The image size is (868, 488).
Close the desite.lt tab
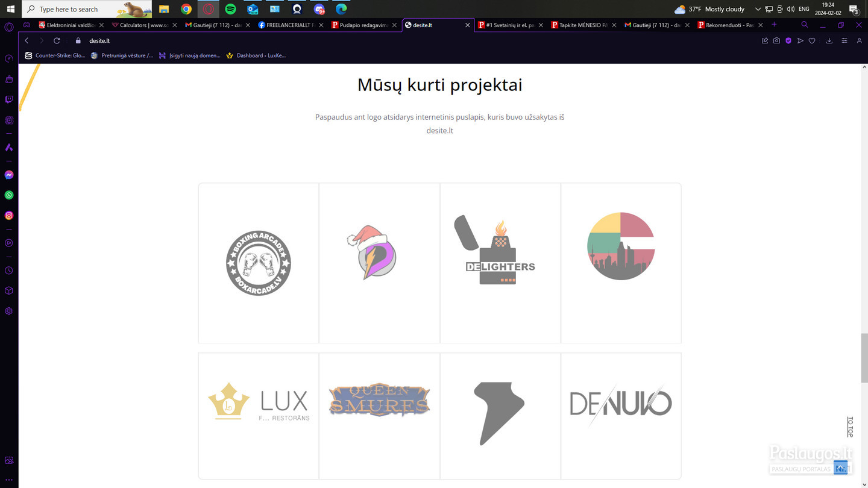(x=467, y=25)
